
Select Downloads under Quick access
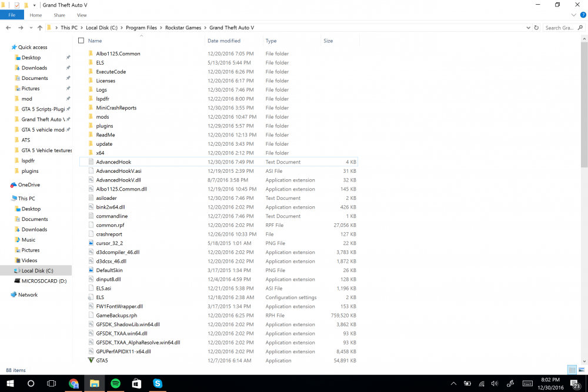tap(34, 68)
